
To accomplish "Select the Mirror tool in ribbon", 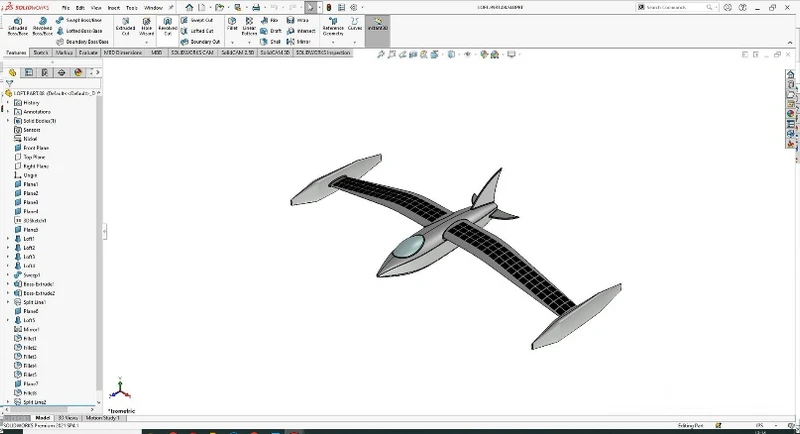I will [298, 41].
